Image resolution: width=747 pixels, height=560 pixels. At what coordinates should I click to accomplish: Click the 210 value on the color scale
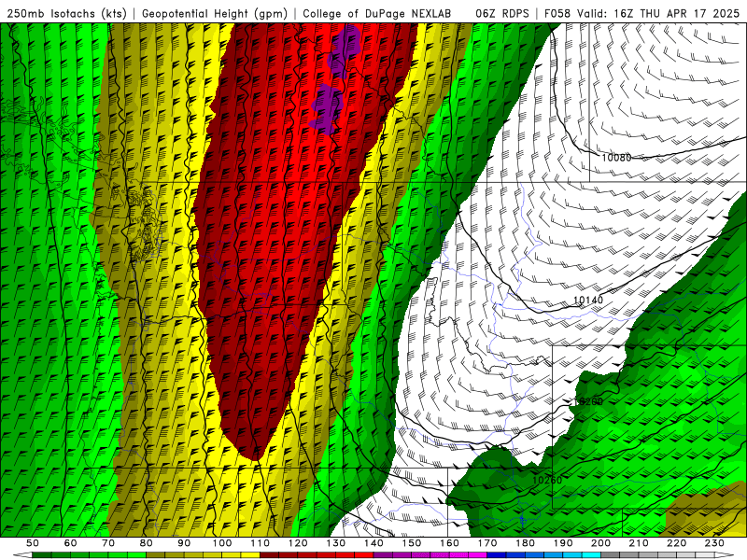(639, 543)
